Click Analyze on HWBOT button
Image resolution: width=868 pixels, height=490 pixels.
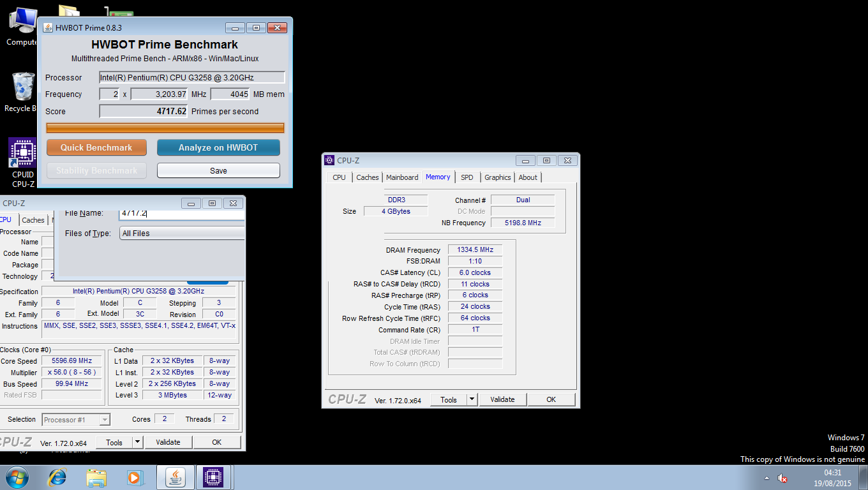tap(218, 147)
